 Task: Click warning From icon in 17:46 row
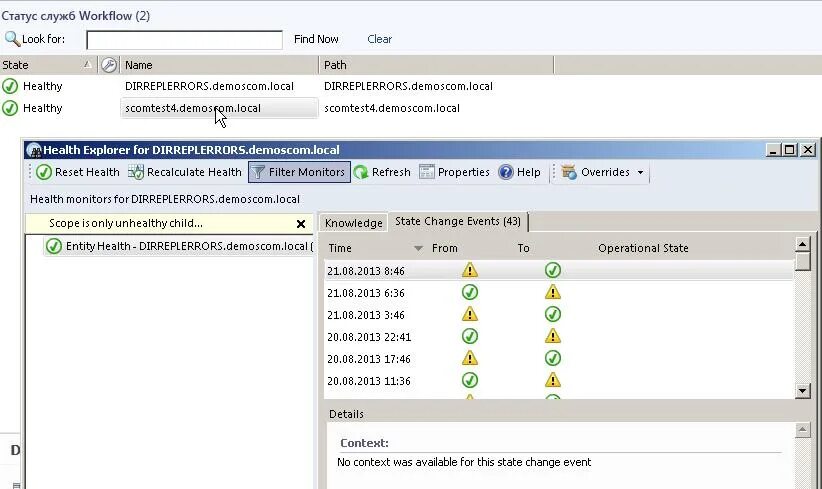point(470,358)
